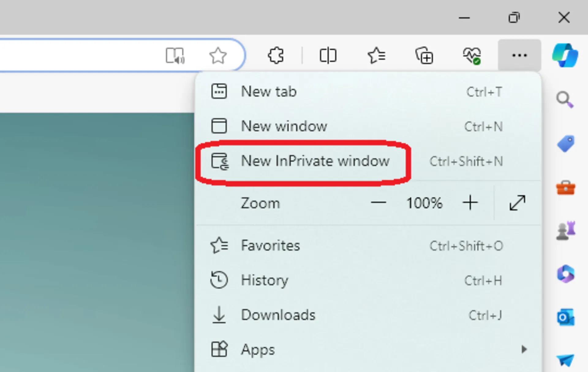Click the Split screen icon

[328, 55]
